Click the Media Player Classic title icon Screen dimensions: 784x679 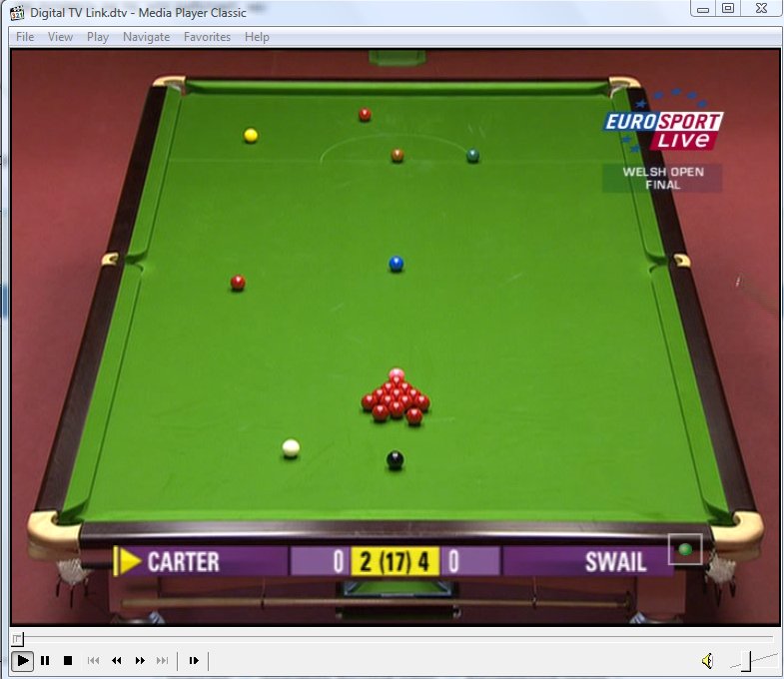pyautogui.click(x=17, y=13)
